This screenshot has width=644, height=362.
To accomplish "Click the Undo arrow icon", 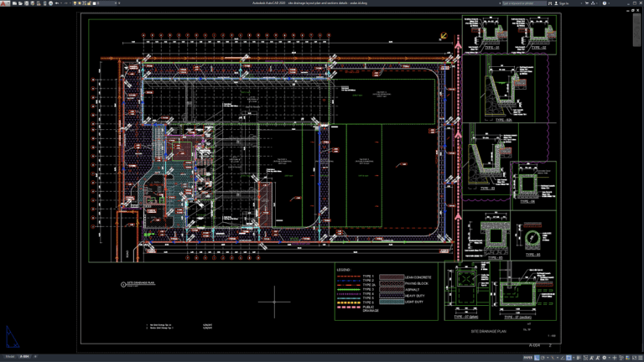I will [57, 3].
